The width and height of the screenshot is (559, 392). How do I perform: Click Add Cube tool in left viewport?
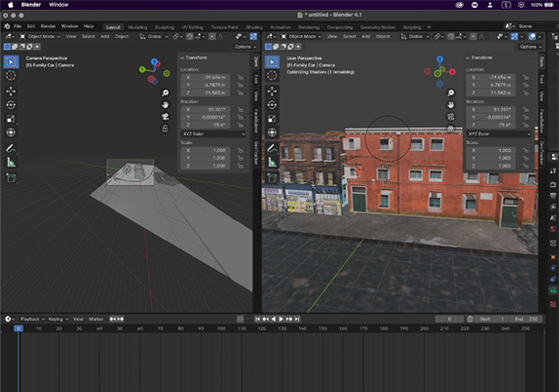click(x=11, y=177)
